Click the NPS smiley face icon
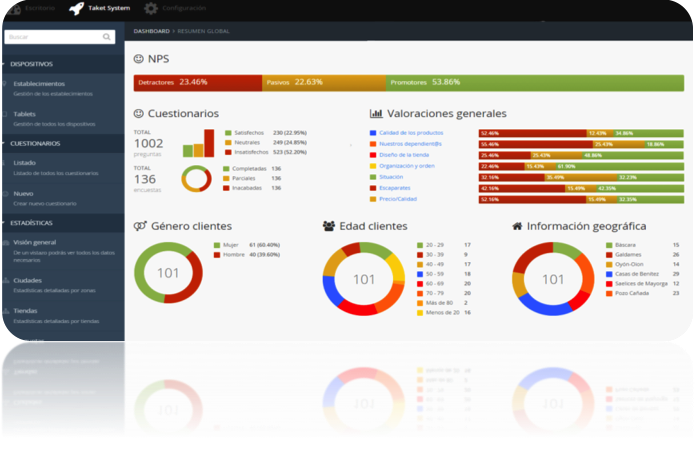This screenshot has height=450, width=696. point(138,59)
